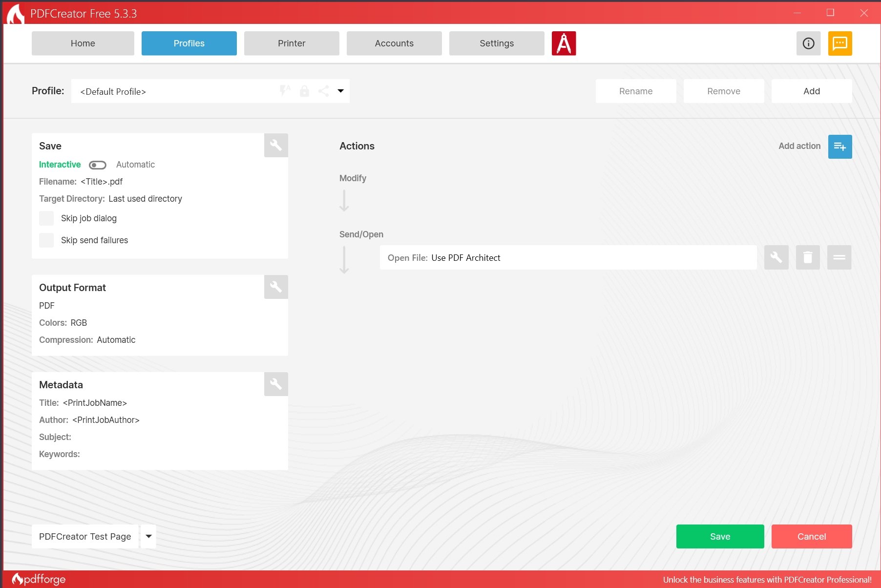
Task: Click the Rename profile button
Action: pos(636,91)
